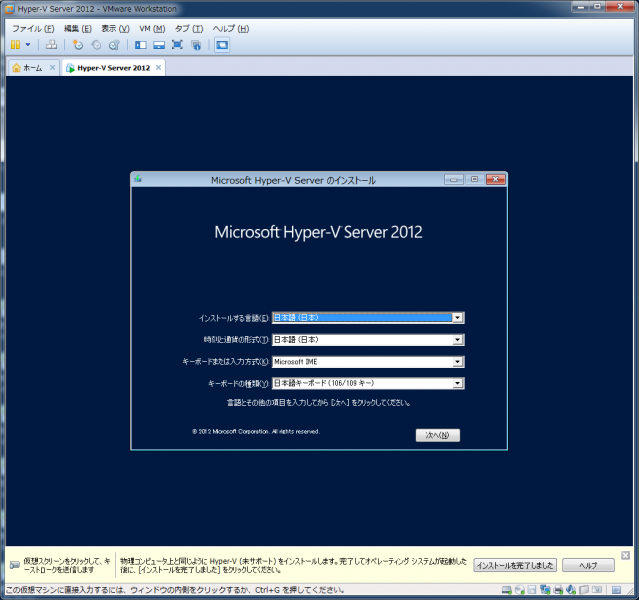The image size is (639, 600).
Task: Enter full screen mode icon
Action: coord(177,45)
